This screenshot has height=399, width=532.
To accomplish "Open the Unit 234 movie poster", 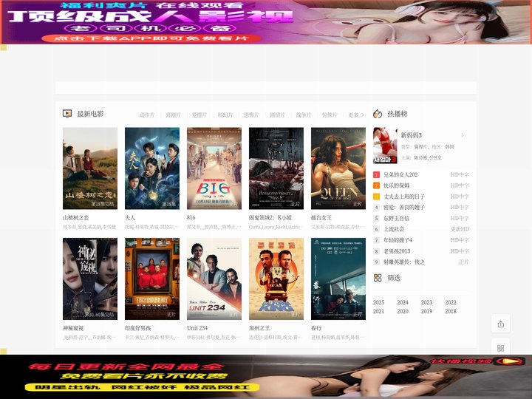I will point(214,279).
